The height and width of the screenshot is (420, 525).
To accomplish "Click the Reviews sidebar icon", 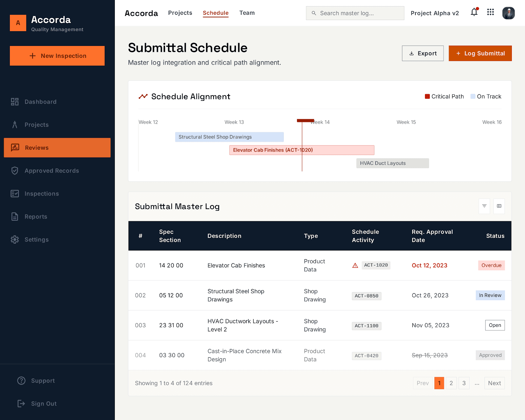I will [x=15, y=148].
